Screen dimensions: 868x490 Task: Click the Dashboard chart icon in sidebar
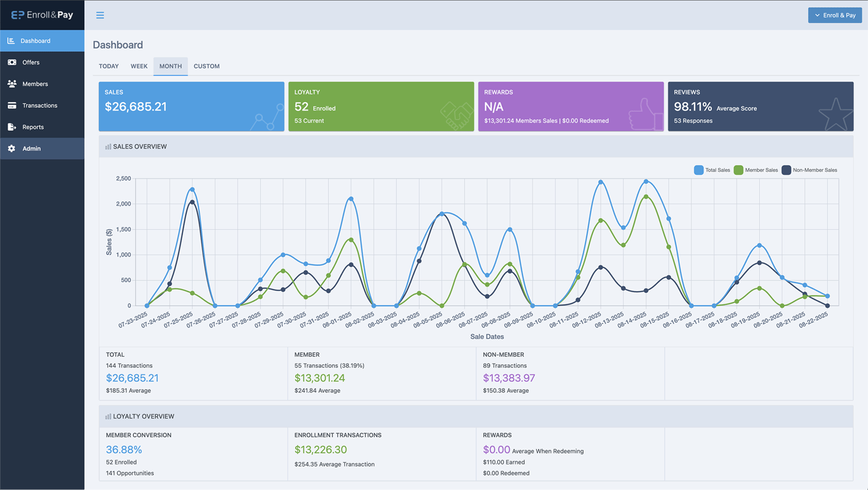pos(11,41)
